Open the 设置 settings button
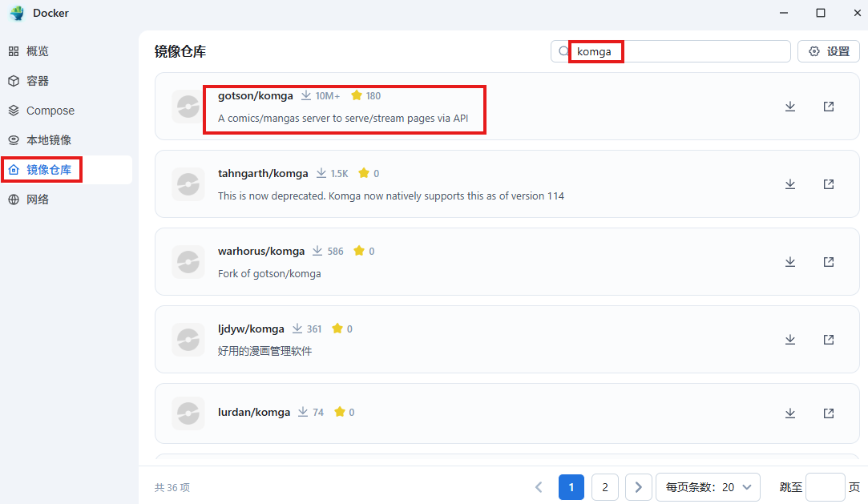Screen dimensions: 868x504 pos(828,51)
